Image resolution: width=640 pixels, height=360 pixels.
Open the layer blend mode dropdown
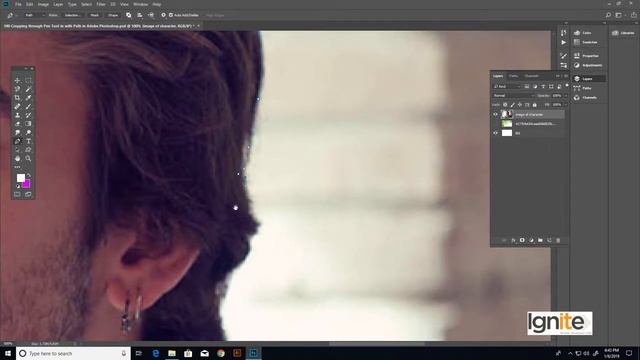(x=513, y=96)
